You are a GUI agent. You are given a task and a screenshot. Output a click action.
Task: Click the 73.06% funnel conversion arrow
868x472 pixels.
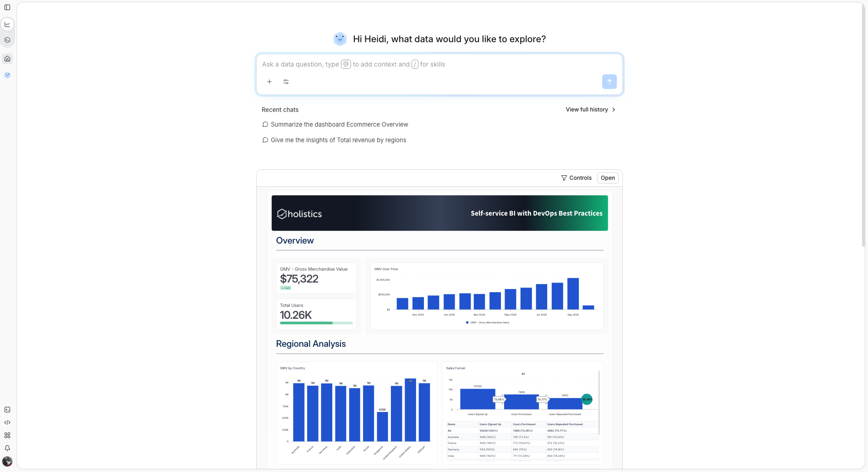tap(499, 400)
